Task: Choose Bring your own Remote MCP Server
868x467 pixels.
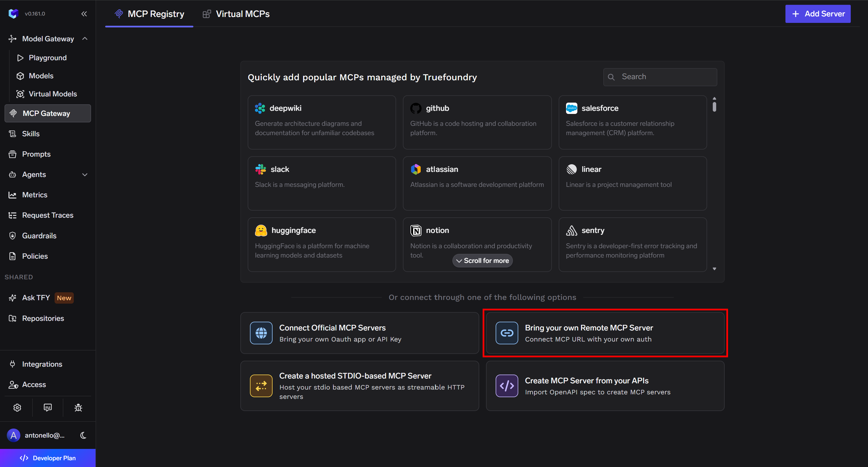Action: pyautogui.click(x=605, y=333)
